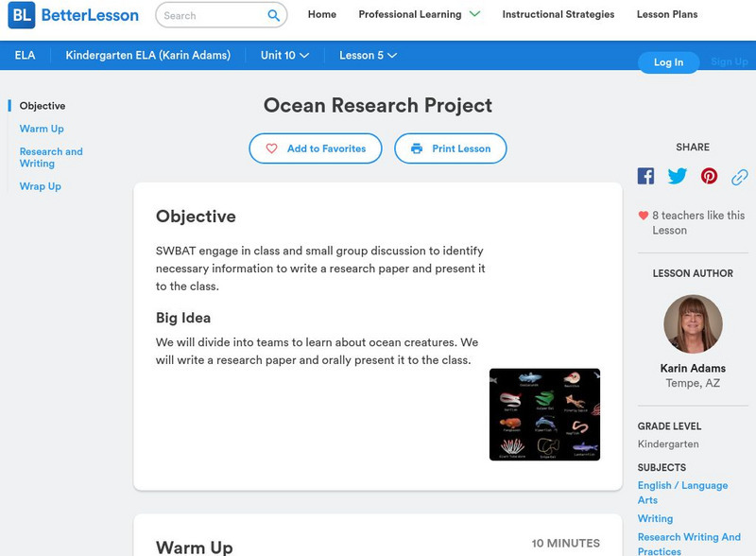Click the heart icon in Add to Favorites
The image size is (756, 556).
[271, 148]
